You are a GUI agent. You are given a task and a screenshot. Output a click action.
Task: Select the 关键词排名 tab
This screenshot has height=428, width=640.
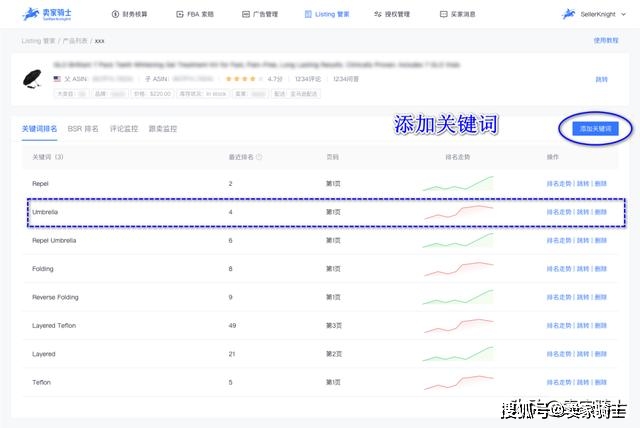coord(39,129)
